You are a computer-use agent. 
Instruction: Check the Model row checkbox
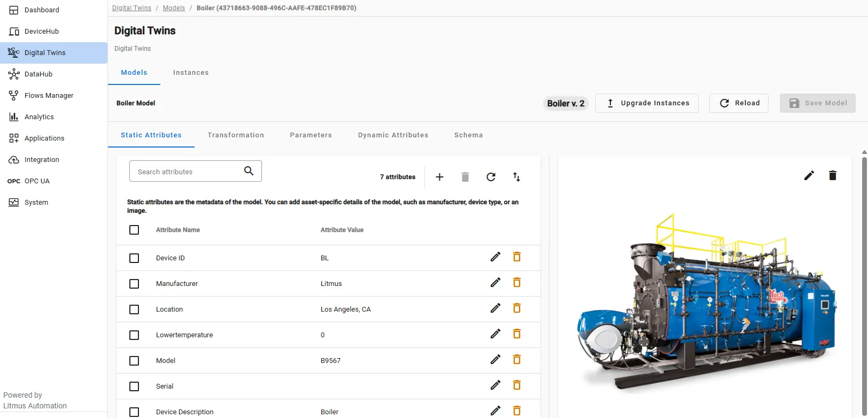134,361
